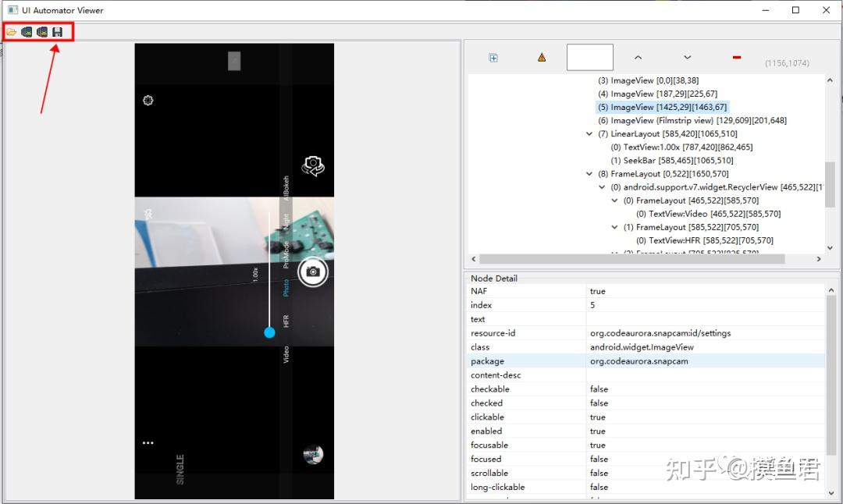This screenshot has height=504, width=843.
Task: Click Node Detail scroll down arrow
Action: [831, 493]
